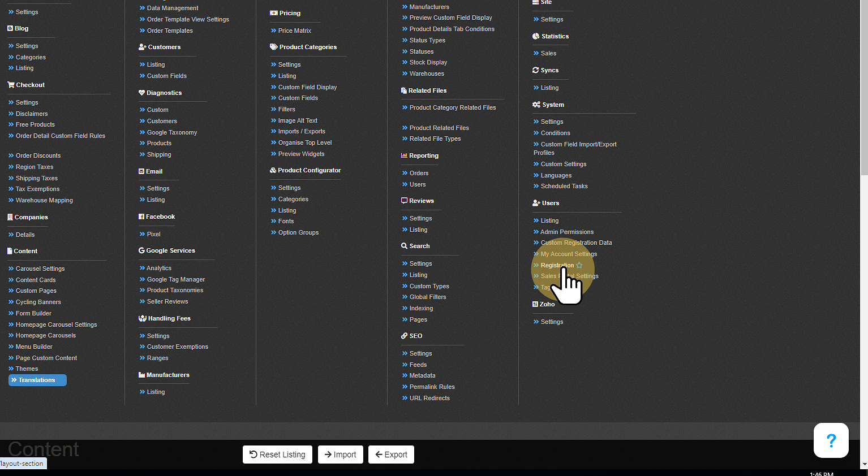Click the System gears icon
Image resolution: width=868 pixels, height=476 pixels.
pos(536,105)
